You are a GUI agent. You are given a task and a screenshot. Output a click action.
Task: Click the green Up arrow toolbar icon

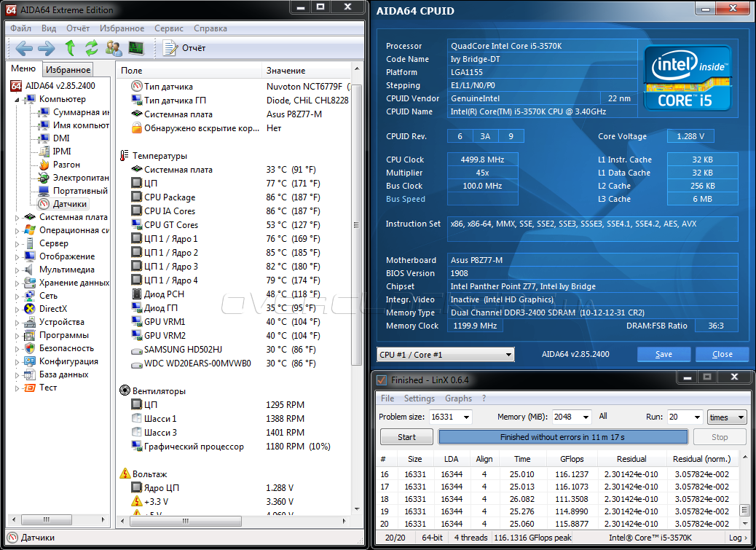click(70, 48)
